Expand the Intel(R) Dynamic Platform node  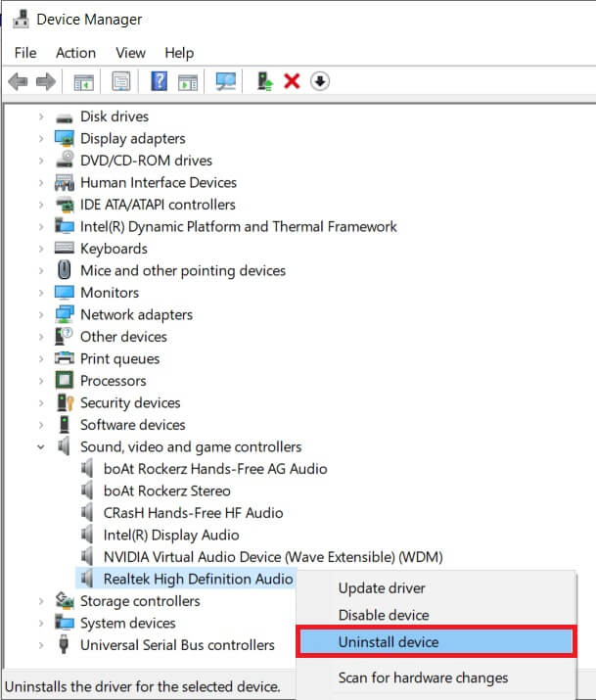(x=41, y=227)
